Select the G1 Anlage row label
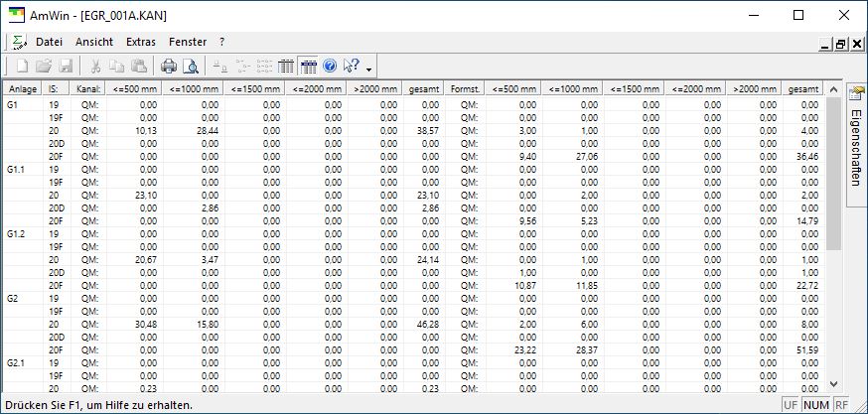 point(13,104)
